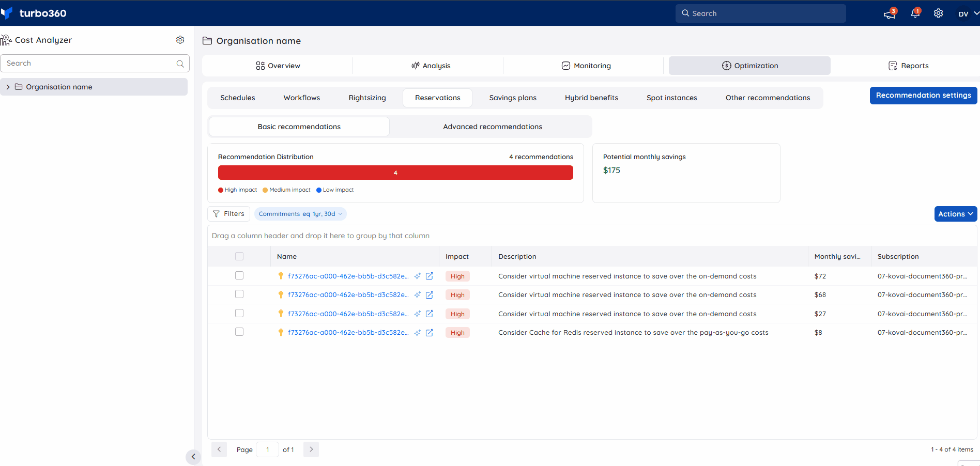Open the Rightsizing sub-tab
Image resolution: width=980 pixels, height=466 pixels.
tap(367, 98)
